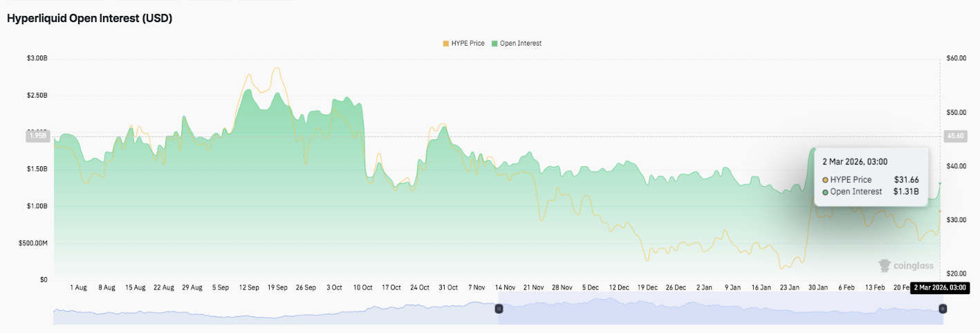Click the $60.00 label on right axis
This screenshot has width=980, height=333.
click(x=956, y=58)
